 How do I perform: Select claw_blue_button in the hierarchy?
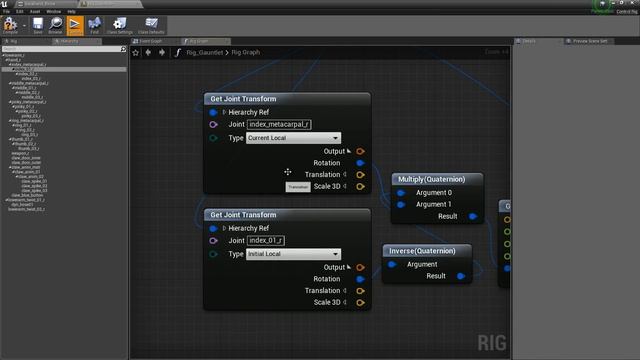click(x=27, y=195)
